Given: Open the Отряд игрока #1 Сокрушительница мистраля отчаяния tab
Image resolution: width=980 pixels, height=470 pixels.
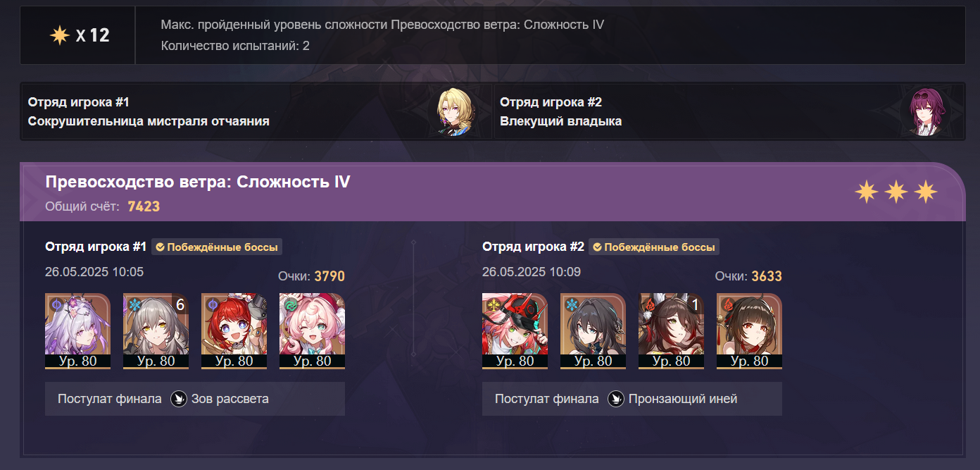Looking at the screenshot, I should click(256, 112).
